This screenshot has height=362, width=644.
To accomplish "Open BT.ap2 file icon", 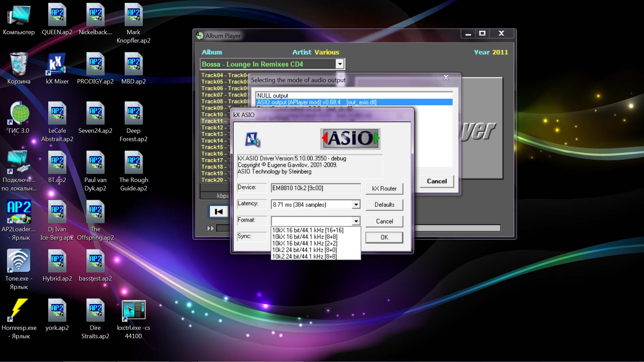I will coord(57,162).
